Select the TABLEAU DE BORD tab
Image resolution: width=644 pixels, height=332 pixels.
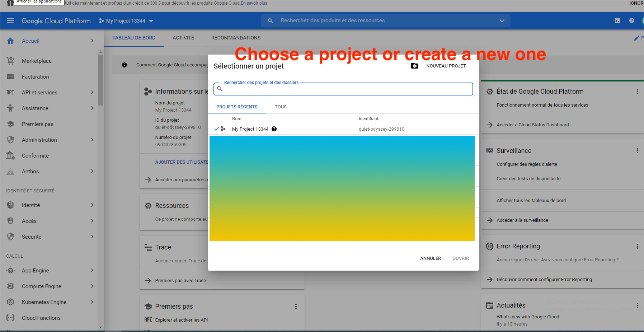[134, 38]
